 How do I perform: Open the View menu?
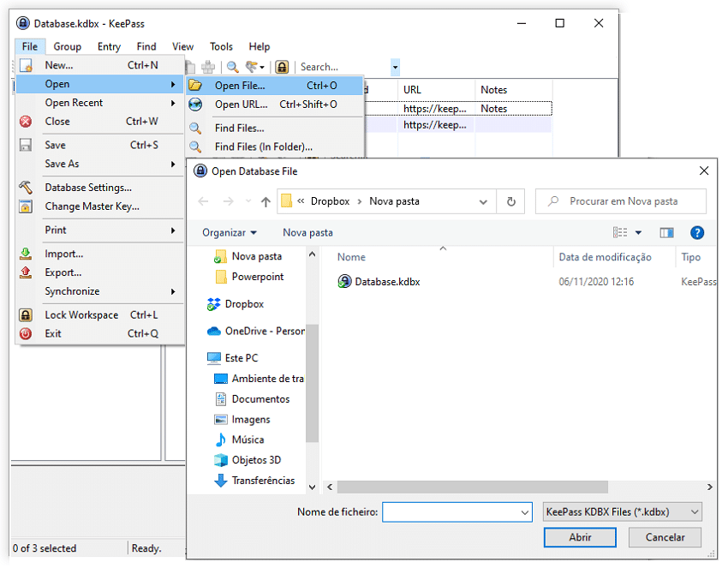click(183, 47)
